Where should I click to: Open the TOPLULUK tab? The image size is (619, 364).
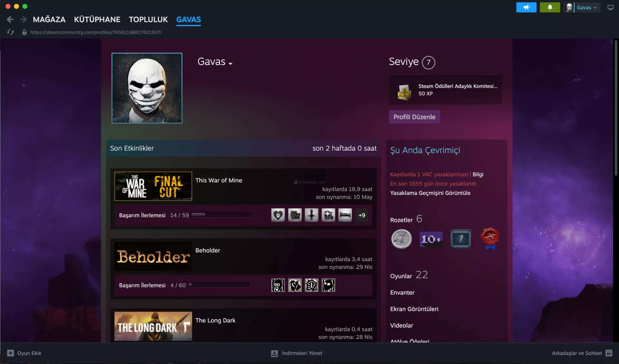(x=148, y=19)
